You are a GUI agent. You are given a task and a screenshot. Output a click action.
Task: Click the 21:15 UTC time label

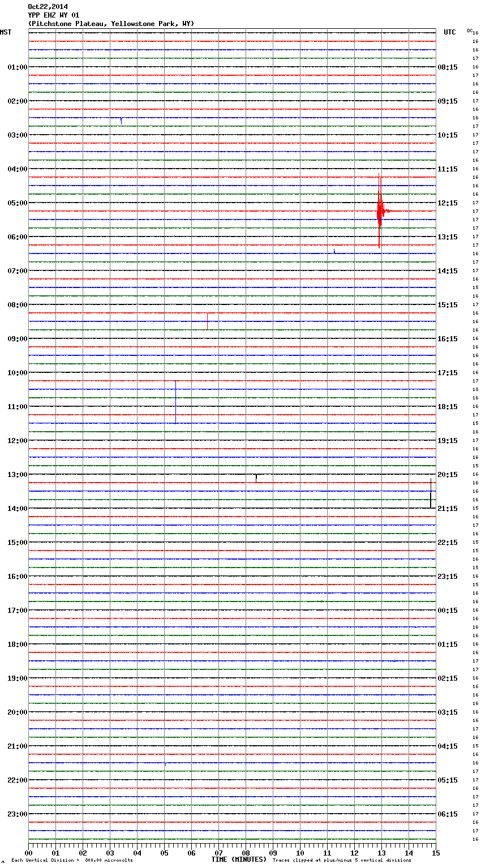tap(448, 509)
